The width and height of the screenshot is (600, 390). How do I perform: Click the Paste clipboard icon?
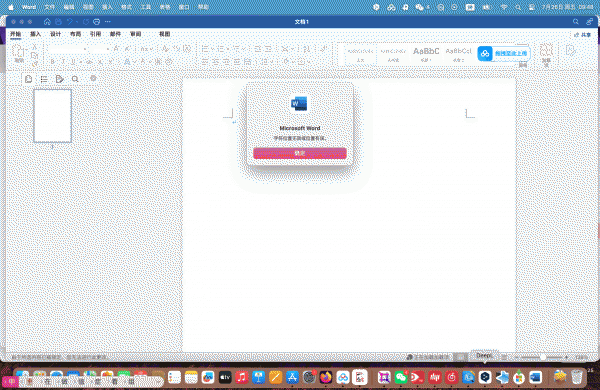[18, 51]
